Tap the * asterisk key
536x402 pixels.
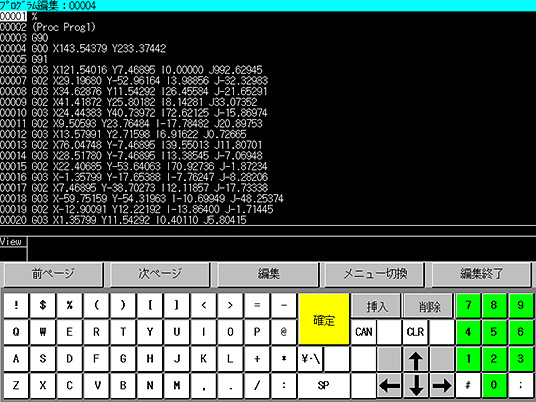click(x=284, y=359)
